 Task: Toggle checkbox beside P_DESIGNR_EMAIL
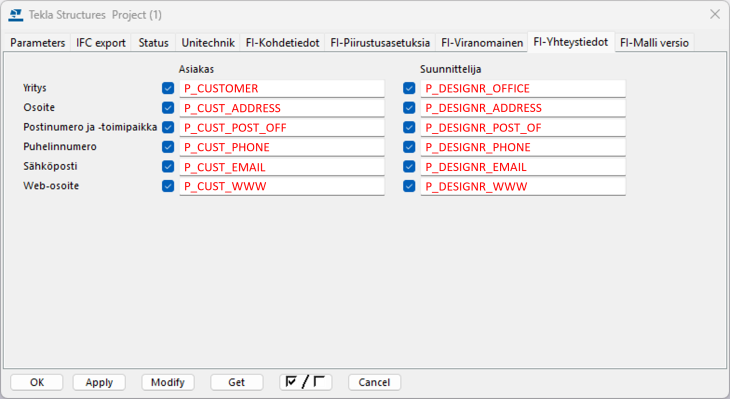tap(409, 166)
